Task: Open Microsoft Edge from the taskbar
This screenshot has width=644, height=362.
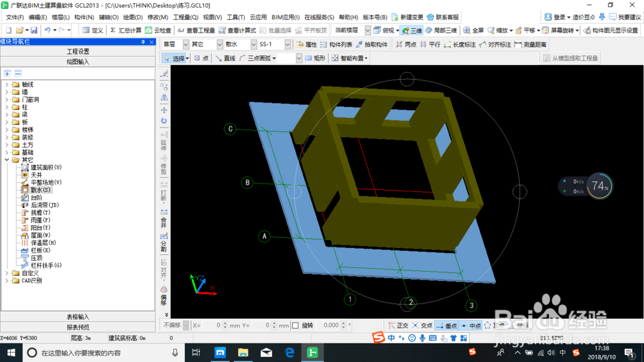Action: [290, 352]
